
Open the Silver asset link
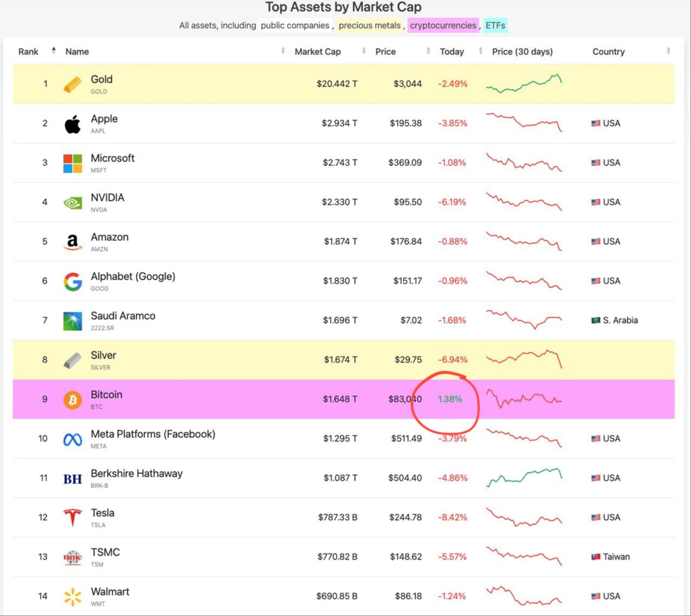click(x=103, y=355)
